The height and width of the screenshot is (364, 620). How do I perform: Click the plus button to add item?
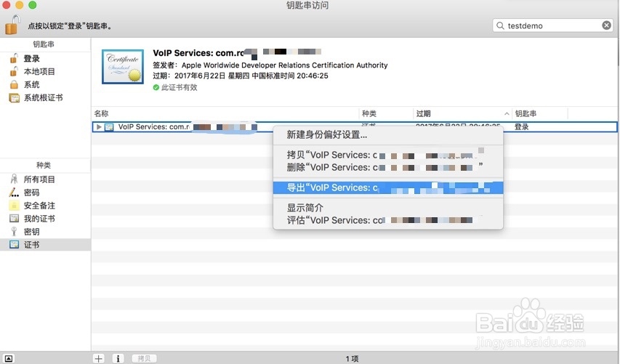(98, 358)
